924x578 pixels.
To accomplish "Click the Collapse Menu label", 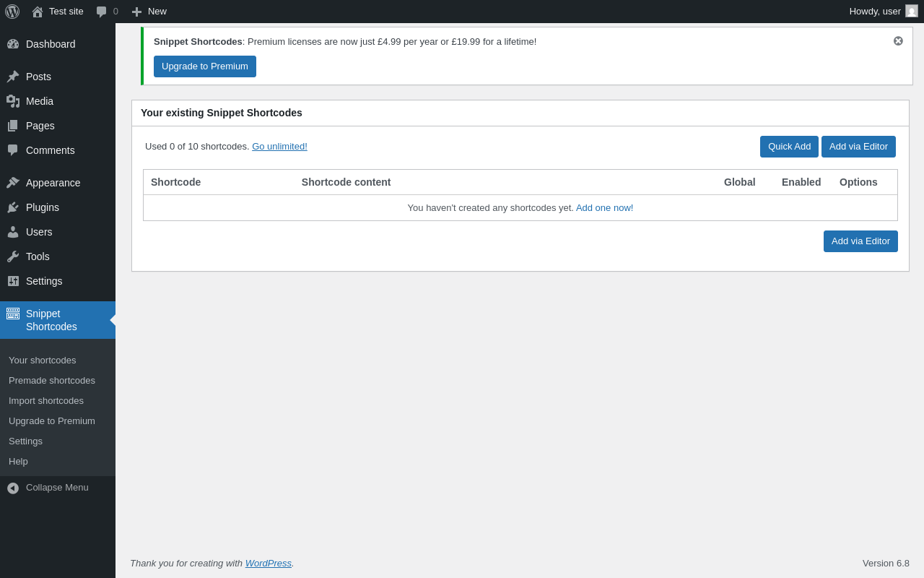I will [57, 488].
